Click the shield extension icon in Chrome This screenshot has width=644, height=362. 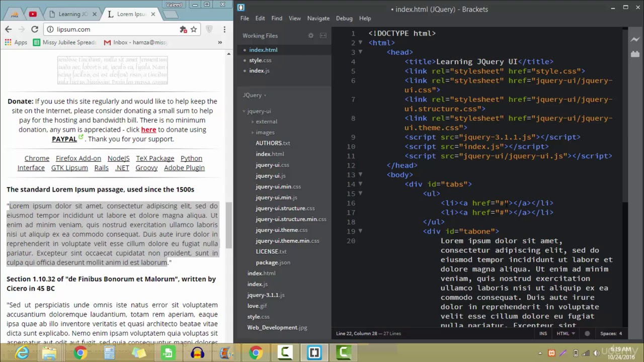click(x=209, y=29)
